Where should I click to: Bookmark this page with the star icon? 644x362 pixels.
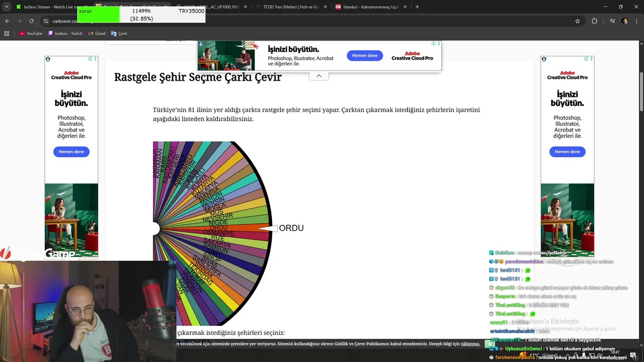(x=578, y=21)
